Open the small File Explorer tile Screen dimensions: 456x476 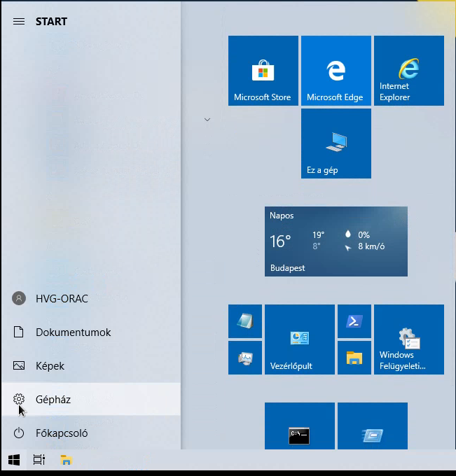[354, 358]
